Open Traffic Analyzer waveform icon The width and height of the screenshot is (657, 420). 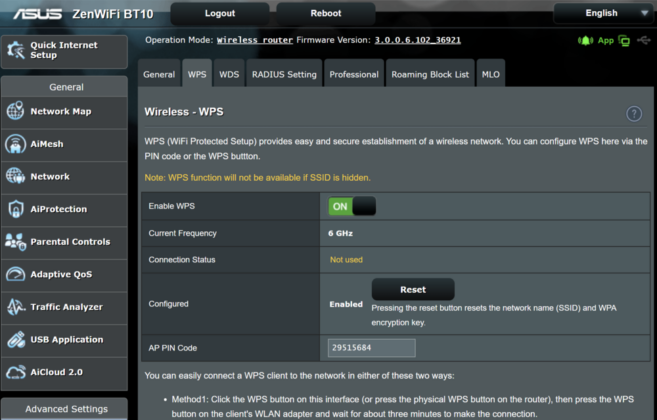tap(16, 307)
